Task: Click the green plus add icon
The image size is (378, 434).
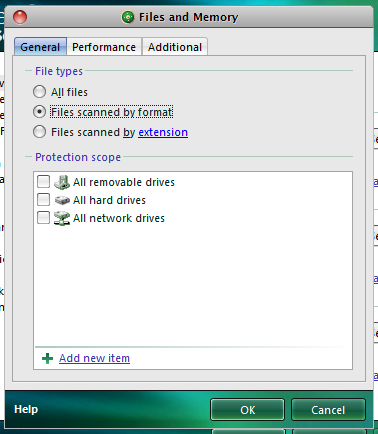Action: click(x=48, y=359)
